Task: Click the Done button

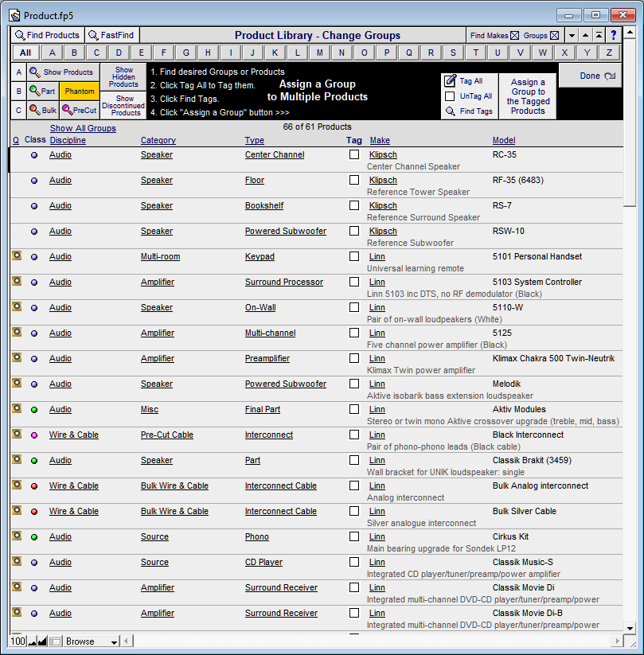Action: tap(590, 76)
